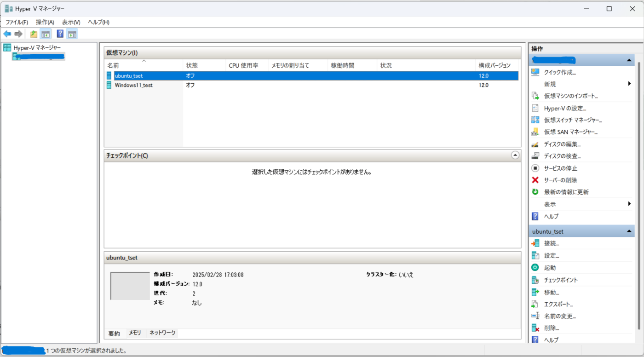Click the 仮想 SAN マネージャー icon

coord(535,132)
